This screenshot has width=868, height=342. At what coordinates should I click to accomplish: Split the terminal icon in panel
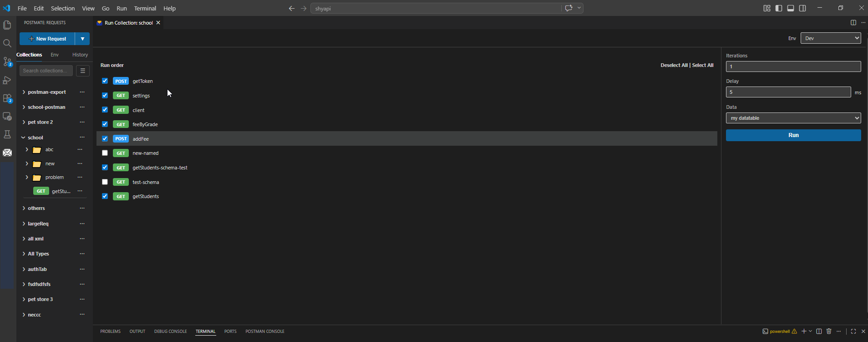[819, 331]
